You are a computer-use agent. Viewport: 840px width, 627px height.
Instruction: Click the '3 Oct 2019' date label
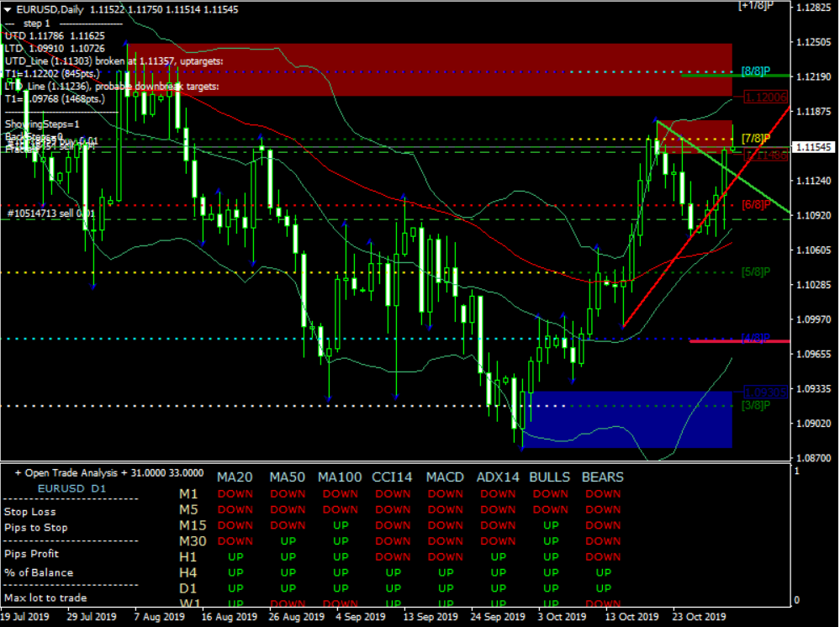(x=562, y=617)
